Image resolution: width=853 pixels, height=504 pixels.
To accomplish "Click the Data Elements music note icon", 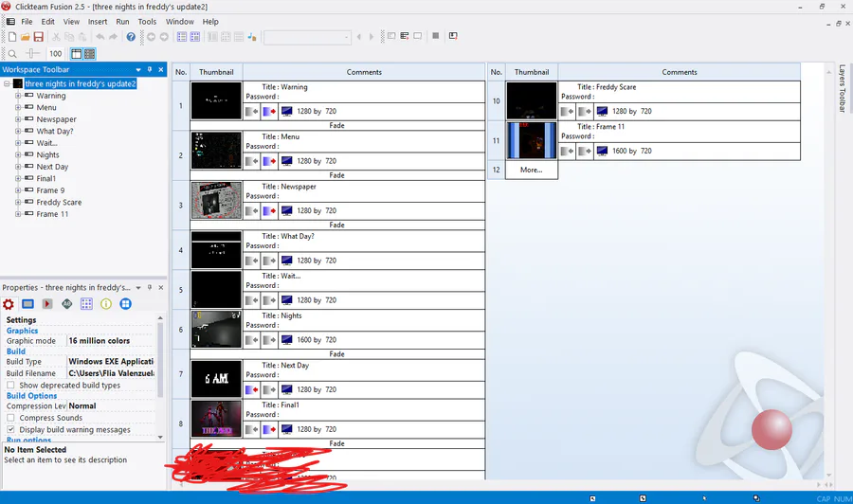I will [251, 36].
